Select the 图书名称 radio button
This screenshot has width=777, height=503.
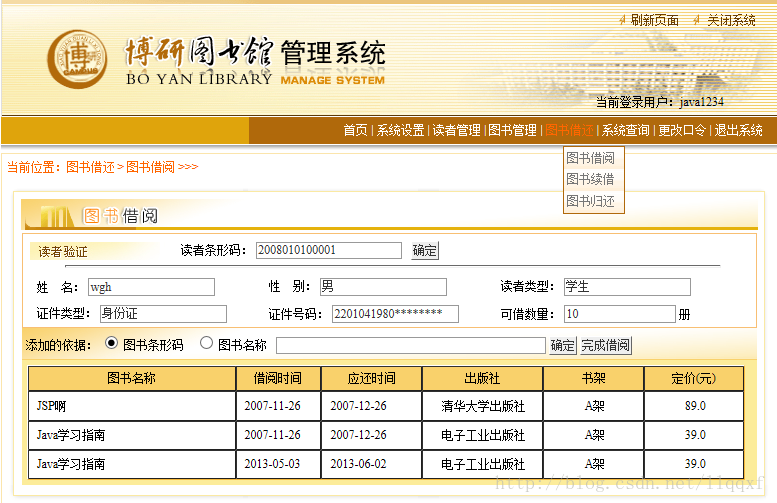coord(206,343)
